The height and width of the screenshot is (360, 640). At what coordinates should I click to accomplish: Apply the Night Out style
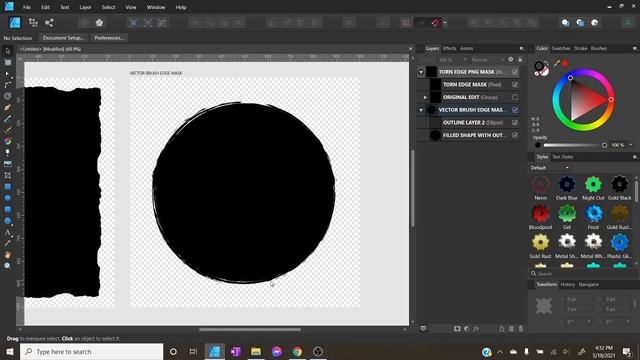[593, 188]
